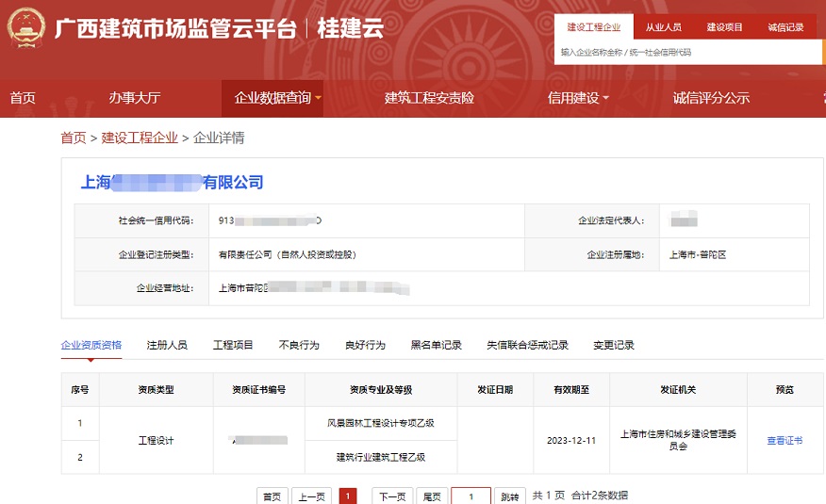Screen dimensions: 826x504
Task: Open 诚信评分公示 page
Action: (711, 98)
